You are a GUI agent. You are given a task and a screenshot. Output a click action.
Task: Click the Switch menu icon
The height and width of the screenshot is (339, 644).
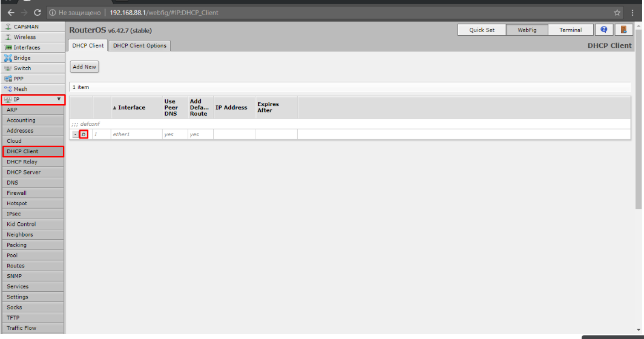(x=8, y=68)
